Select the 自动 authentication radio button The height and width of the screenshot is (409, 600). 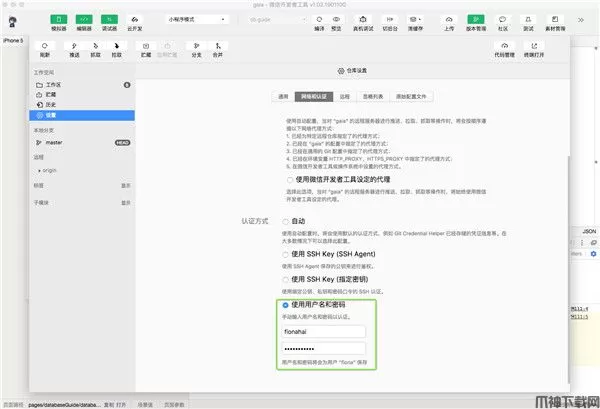(285, 222)
